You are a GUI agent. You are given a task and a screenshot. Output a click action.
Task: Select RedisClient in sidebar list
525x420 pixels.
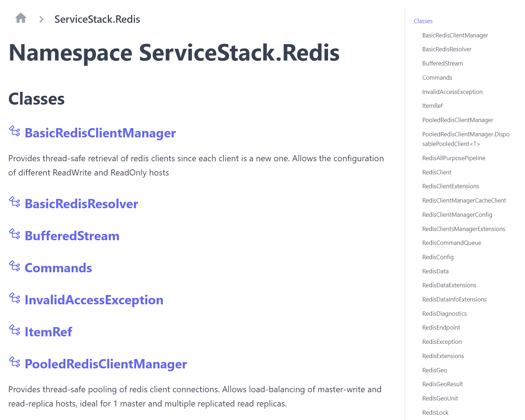(436, 172)
